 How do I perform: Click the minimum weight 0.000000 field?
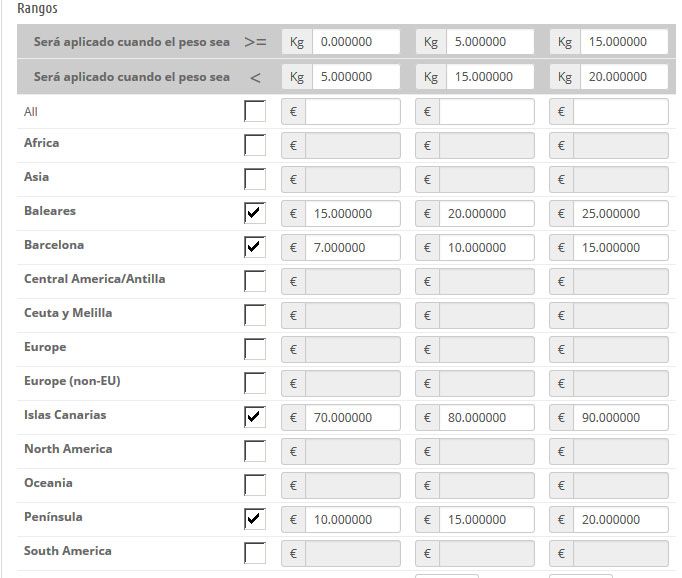click(355, 42)
